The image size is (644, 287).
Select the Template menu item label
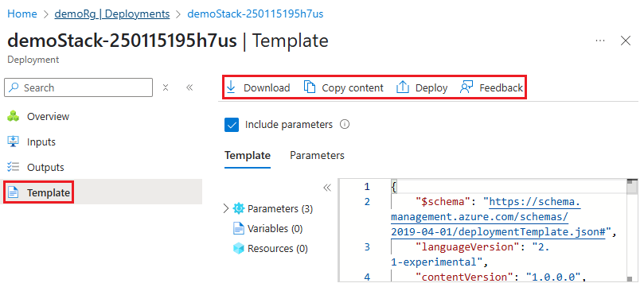49,192
